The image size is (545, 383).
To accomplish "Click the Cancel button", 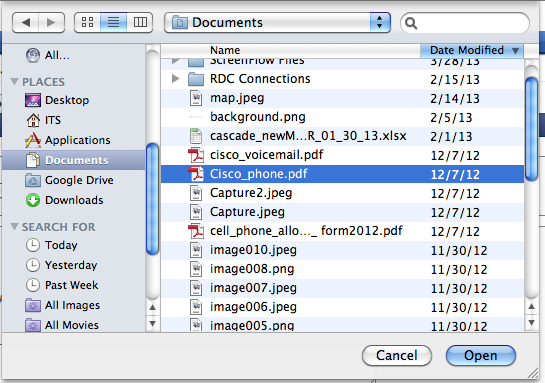I will click(x=397, y=356).
